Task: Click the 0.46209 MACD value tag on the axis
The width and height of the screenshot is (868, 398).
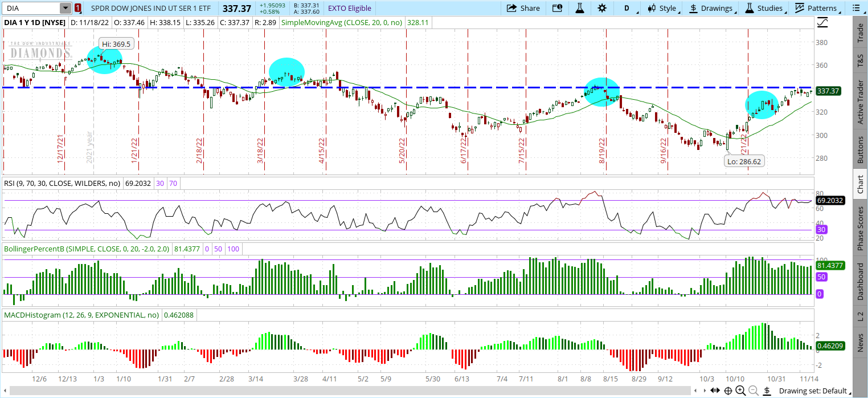Action: pos(830,346)
